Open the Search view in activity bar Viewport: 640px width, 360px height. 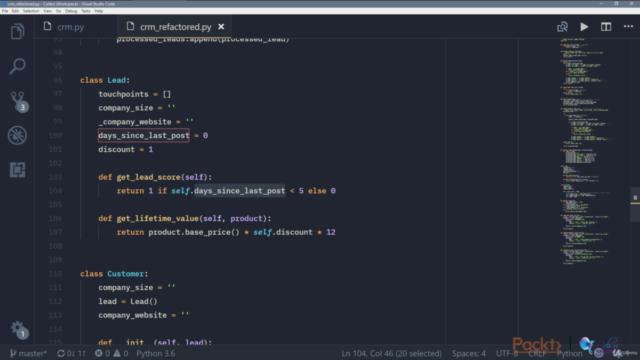(x=17, y=66)
